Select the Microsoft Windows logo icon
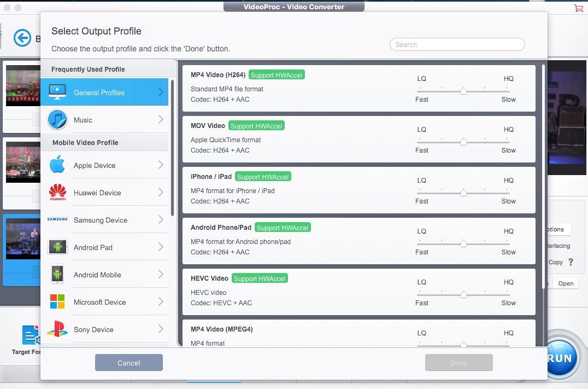 [57, 301]
